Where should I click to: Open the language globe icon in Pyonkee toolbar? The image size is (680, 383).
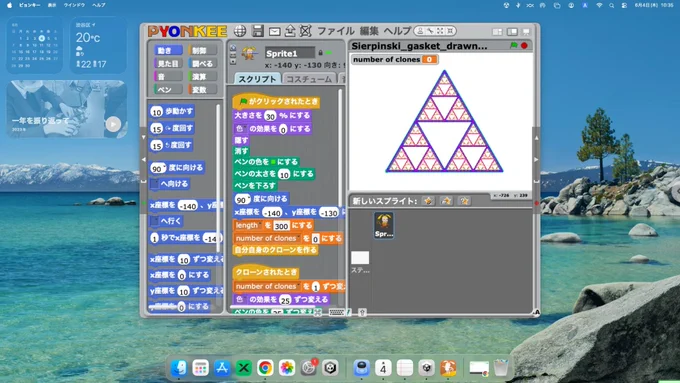point(240,31)
